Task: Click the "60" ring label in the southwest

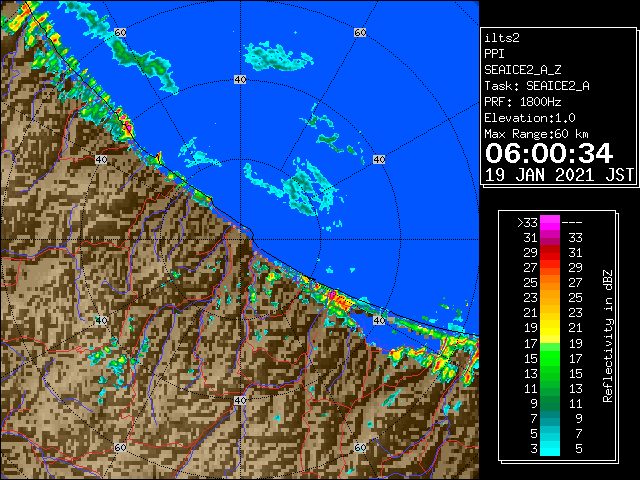Action: [120, 447]
